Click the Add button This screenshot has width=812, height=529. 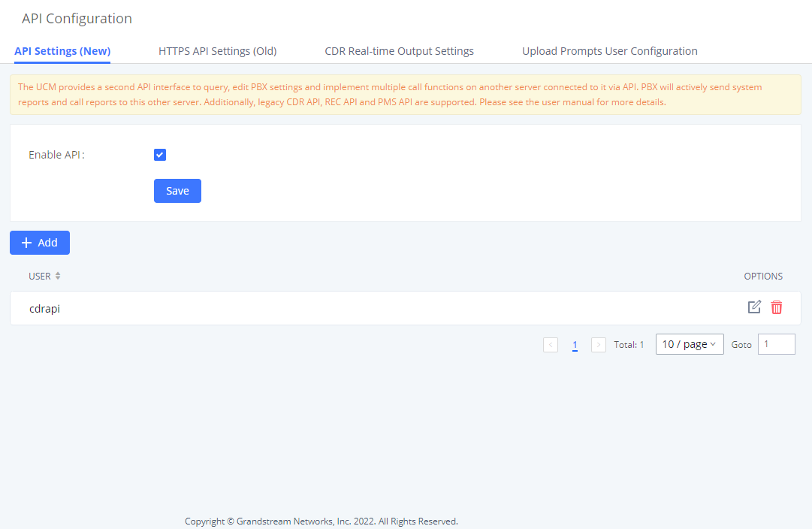(x=40, y=243)
